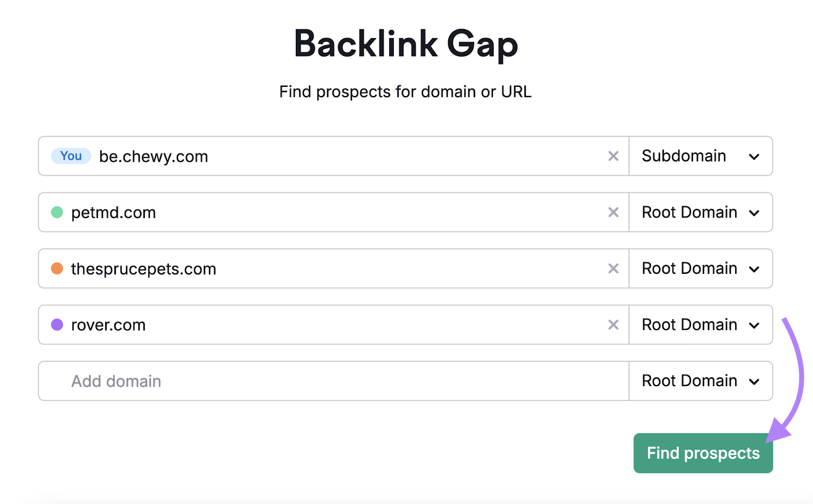Select the be.chewy.com row to edit it
813x504 pixels.
[305, 156]
